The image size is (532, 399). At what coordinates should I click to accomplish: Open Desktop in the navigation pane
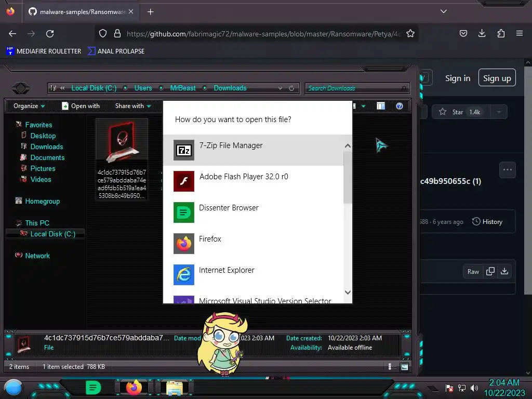(43, 136)
